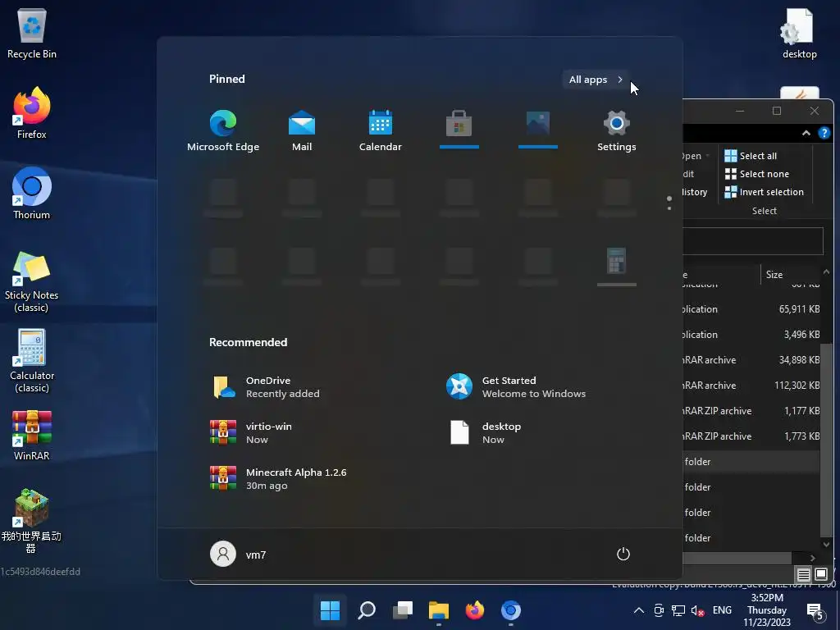Click Invert selection in Explorer ribbon
Screen dimensions: 840x630
(x=764, y=192)
